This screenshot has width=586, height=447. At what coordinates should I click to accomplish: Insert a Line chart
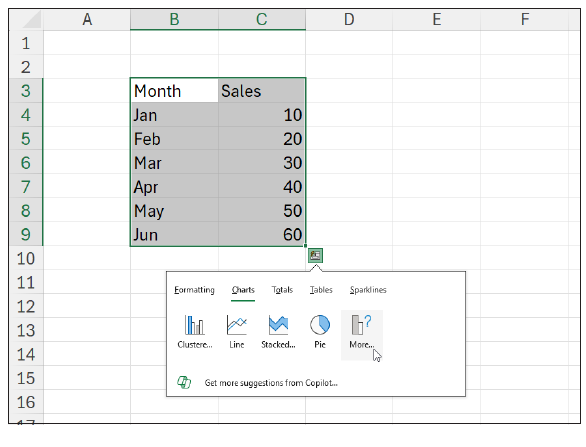coord(237,332)
